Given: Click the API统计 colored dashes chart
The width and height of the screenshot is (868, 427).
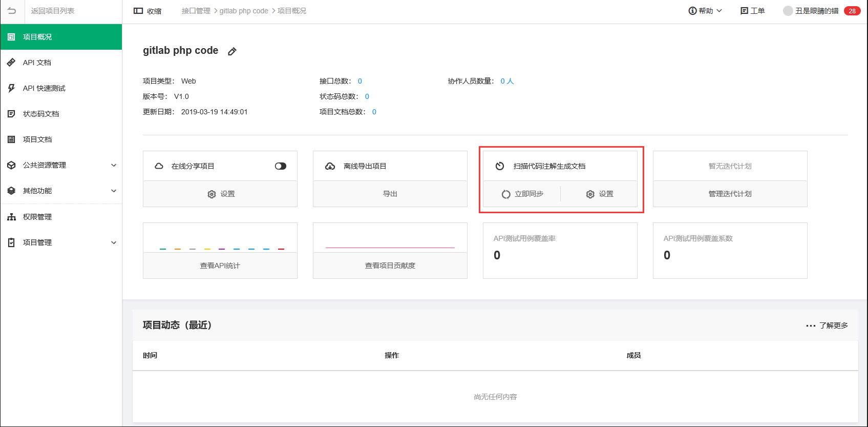Looking at the screenshot, I should [222, 249].
